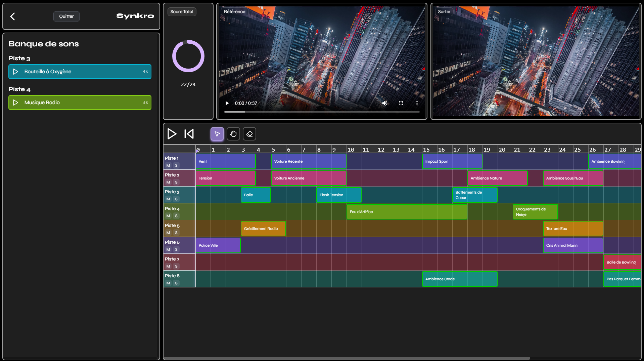The image size is (644, 361).
Task: Click the Synkro logo
Action: (x=135, y=16)
